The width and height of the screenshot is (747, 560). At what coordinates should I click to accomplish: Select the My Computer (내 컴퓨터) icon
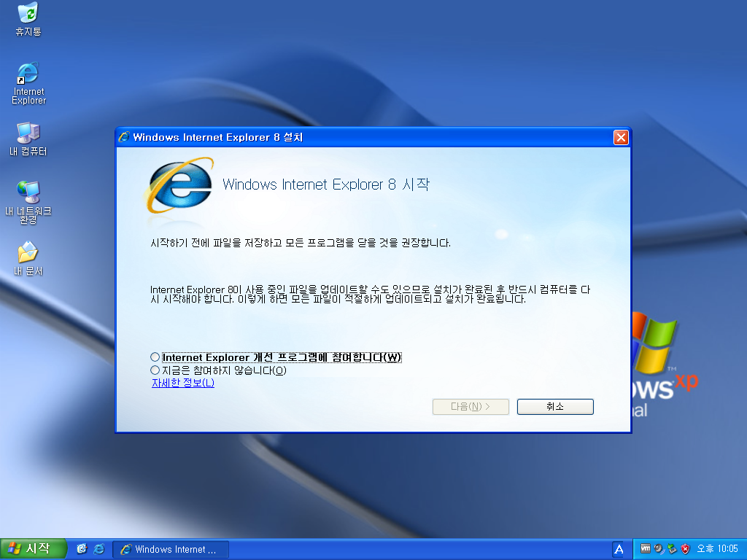[28, 139]
